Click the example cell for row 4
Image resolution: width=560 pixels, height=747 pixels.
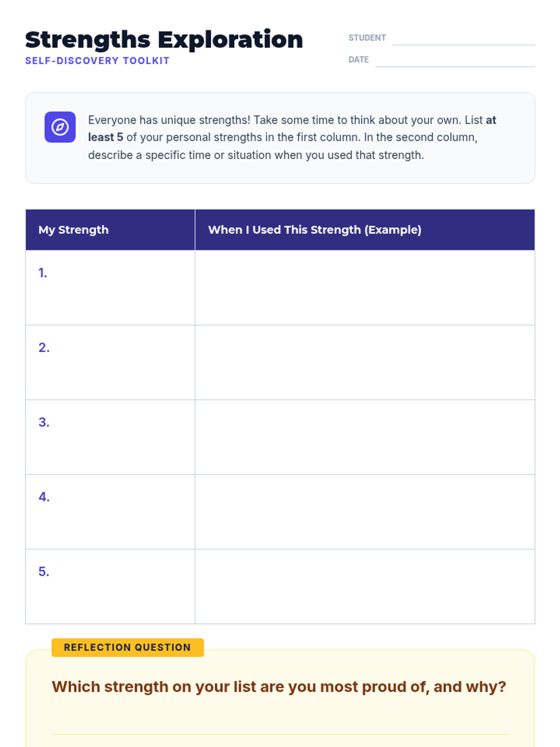365,512
